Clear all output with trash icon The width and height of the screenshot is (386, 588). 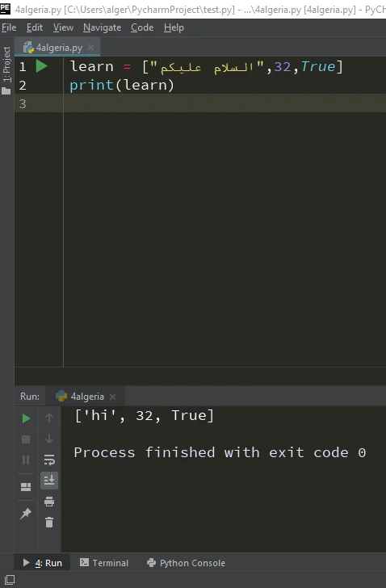pyautogui.click(x=49, y=522)
